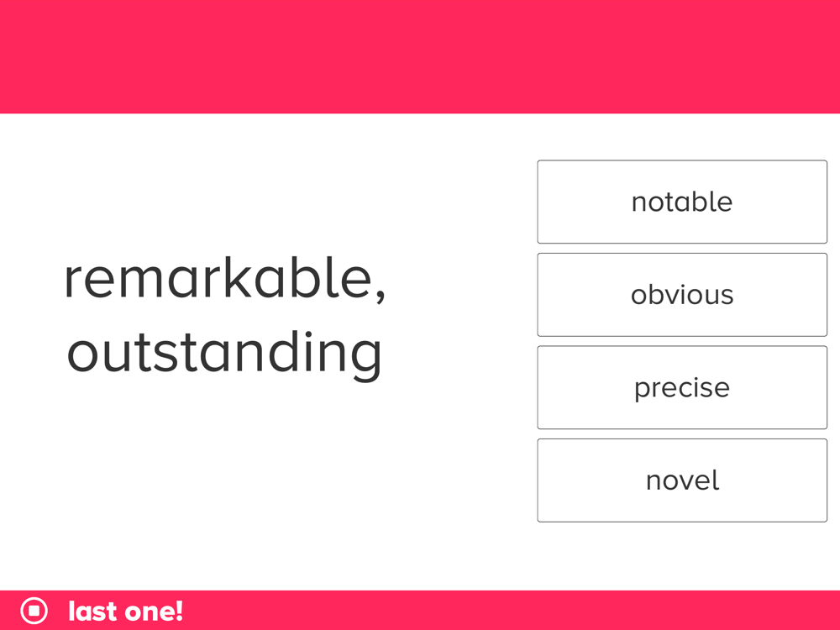Viewport: 840px width, 630px height.
Task: Pick the "precise" answer box
Action: [x=682, y=387]
